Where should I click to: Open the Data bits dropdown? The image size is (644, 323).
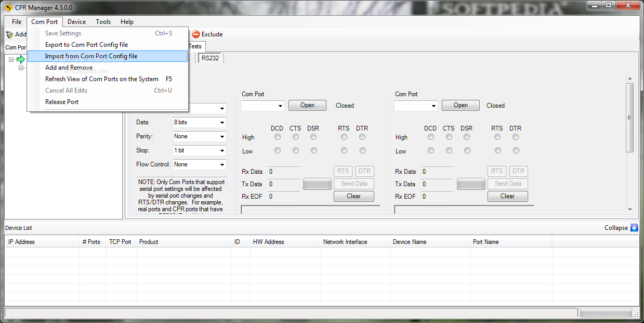pos(222,123)
